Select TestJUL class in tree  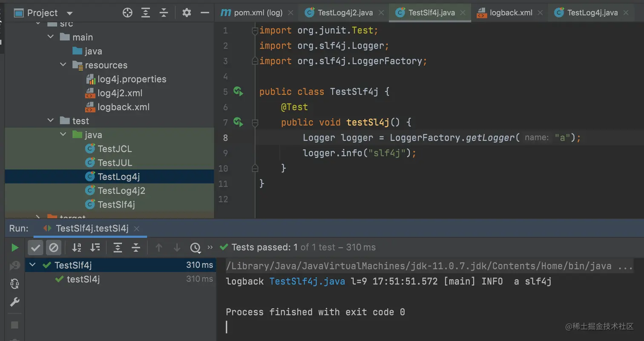click(x=109, y=162)
